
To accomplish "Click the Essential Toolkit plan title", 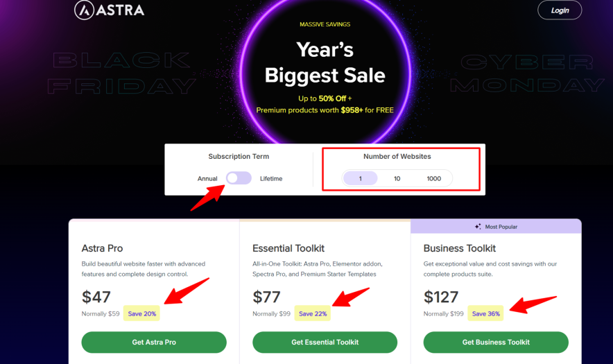I will point(288,248).
